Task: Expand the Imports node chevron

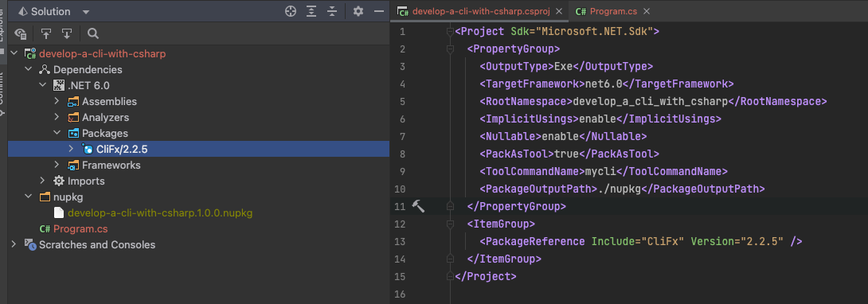Action: (43, 181)
